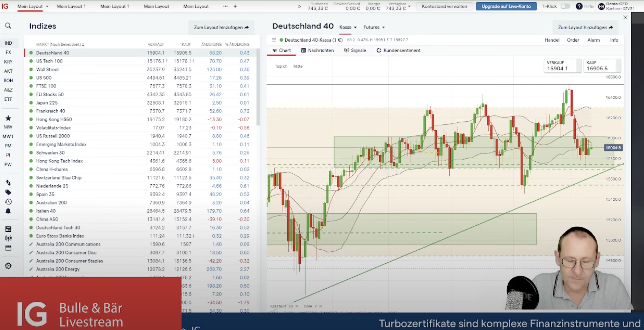Open the ROH commodities category

(x=8, y=80)
